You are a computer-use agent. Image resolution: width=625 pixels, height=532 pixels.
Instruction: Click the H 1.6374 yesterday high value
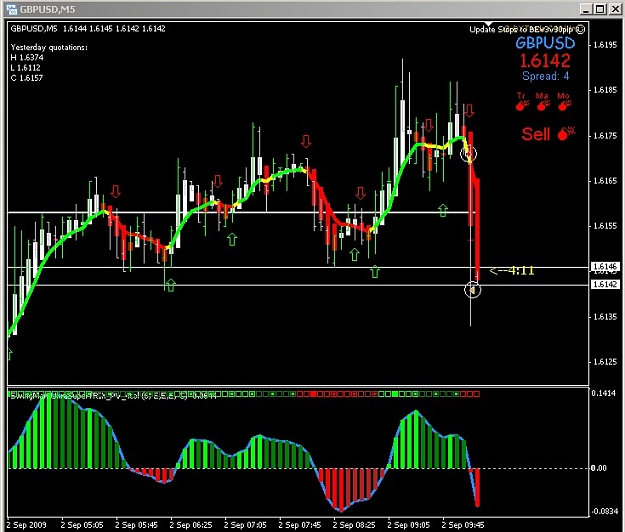[27, 57]
